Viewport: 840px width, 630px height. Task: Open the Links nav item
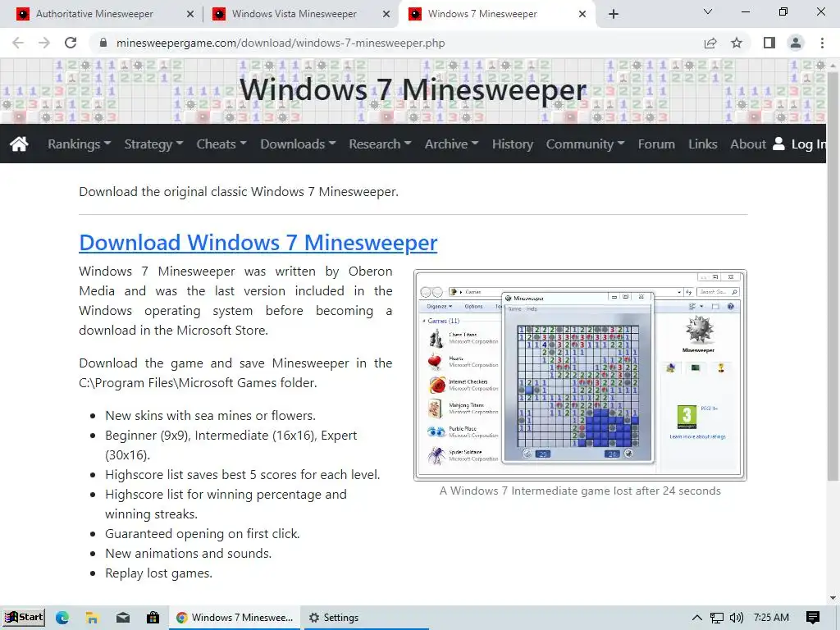[x=702, y=144]
